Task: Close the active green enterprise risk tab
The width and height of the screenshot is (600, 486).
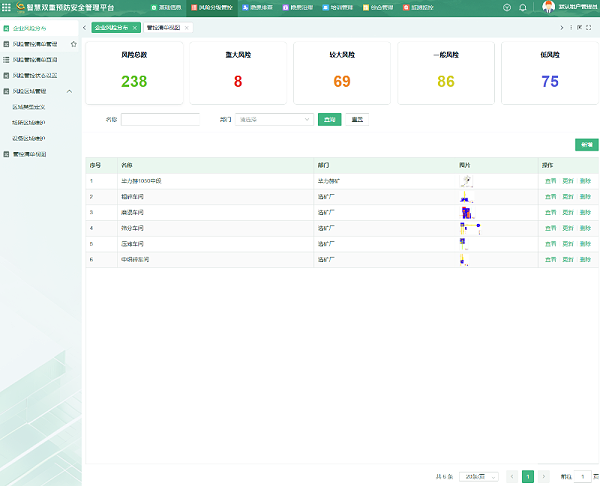Action: [135, 28]
